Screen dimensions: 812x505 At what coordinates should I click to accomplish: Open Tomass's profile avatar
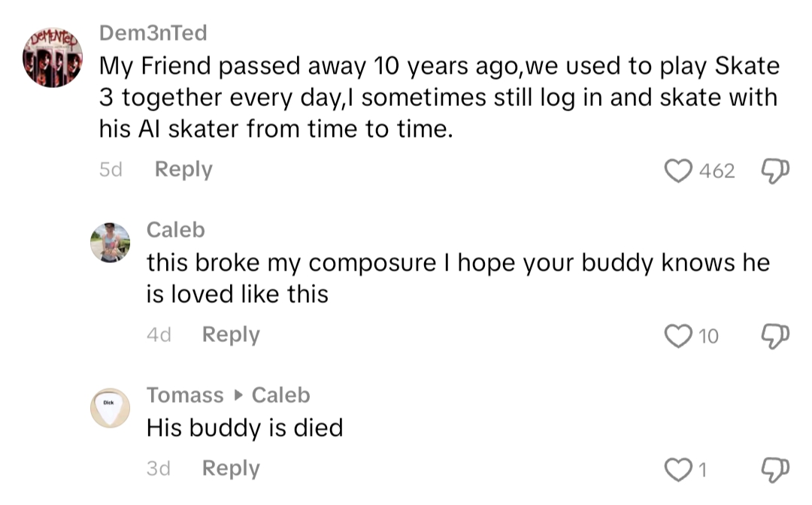110,408
